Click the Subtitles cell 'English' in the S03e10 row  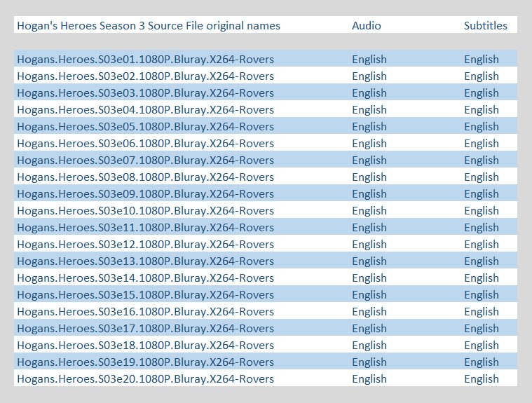[482, 211]
